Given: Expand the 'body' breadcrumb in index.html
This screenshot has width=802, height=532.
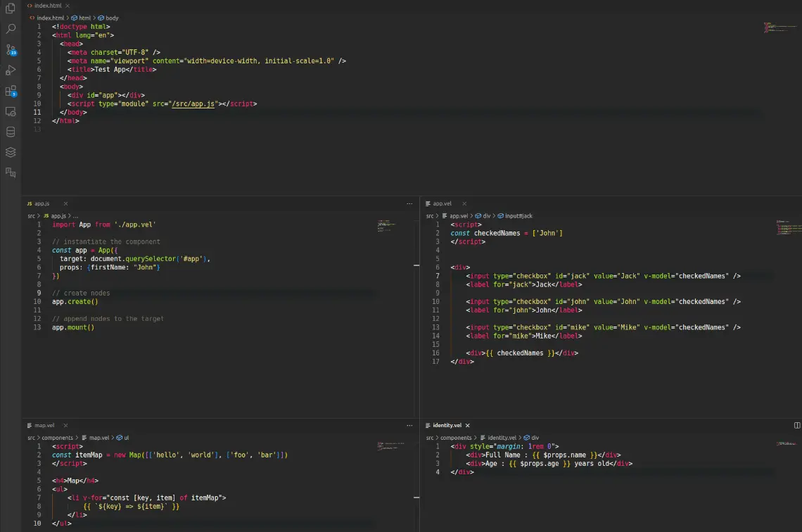Looking at the screenshot, I should 111,18.
